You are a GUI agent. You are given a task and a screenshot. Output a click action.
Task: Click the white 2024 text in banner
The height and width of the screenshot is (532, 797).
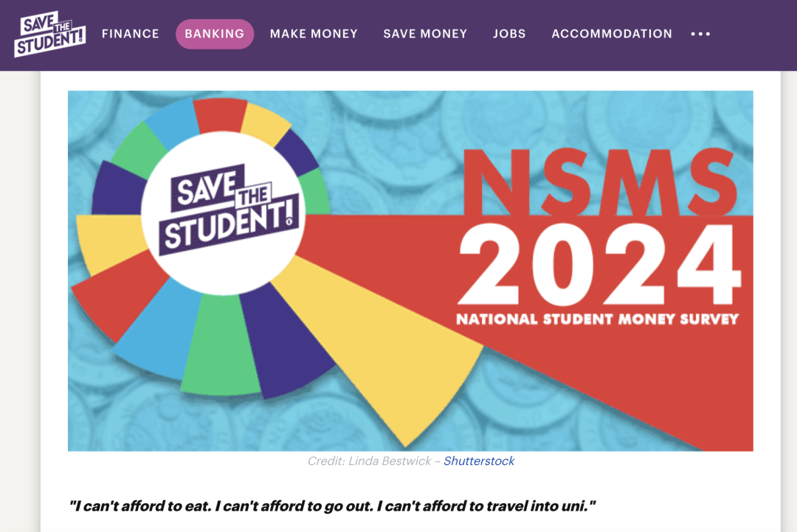598,266
